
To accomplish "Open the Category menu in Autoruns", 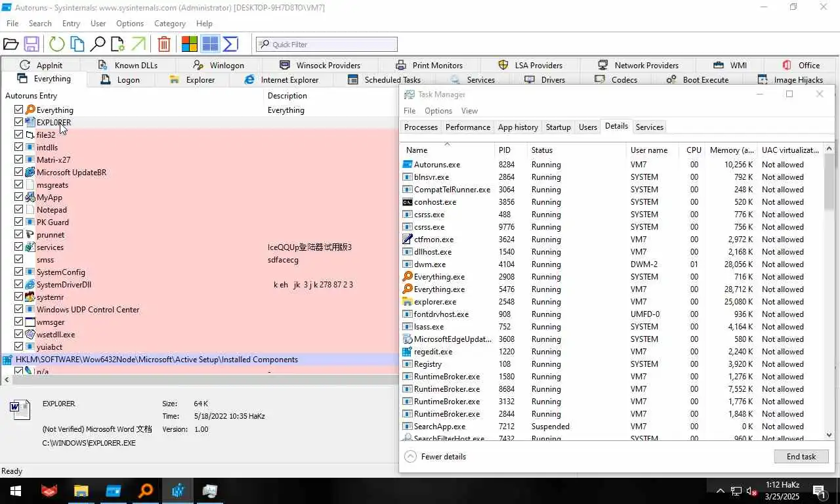I will [170, 23].
